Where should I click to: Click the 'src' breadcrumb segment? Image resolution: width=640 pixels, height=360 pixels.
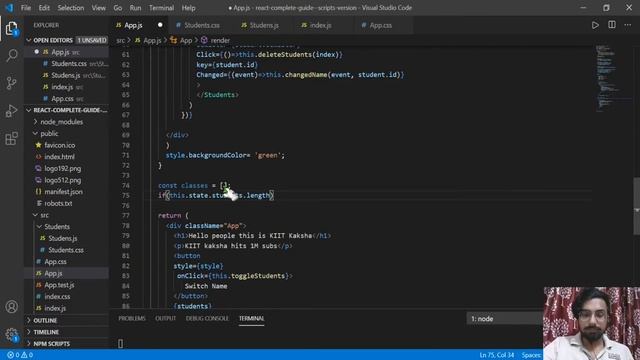click(120, 40)
